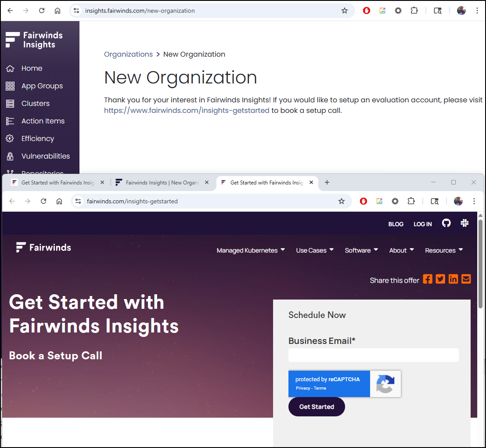Click home button in bottom browser window

point(59,201)
